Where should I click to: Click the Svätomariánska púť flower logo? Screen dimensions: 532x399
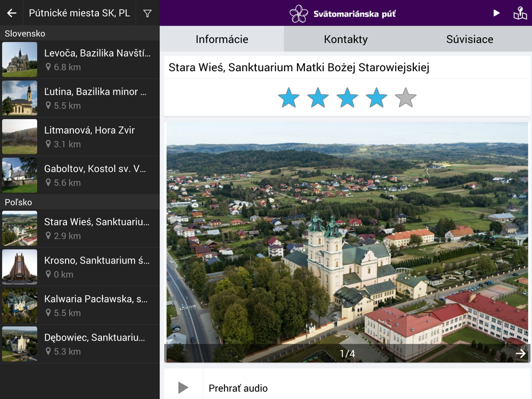[x=298, y=14]
